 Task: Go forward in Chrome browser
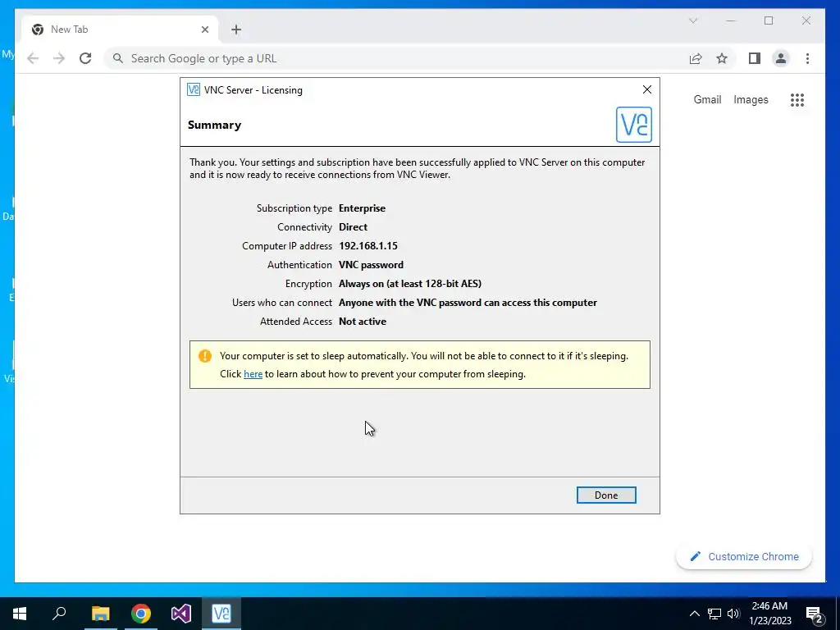click(x=59, y=58)
